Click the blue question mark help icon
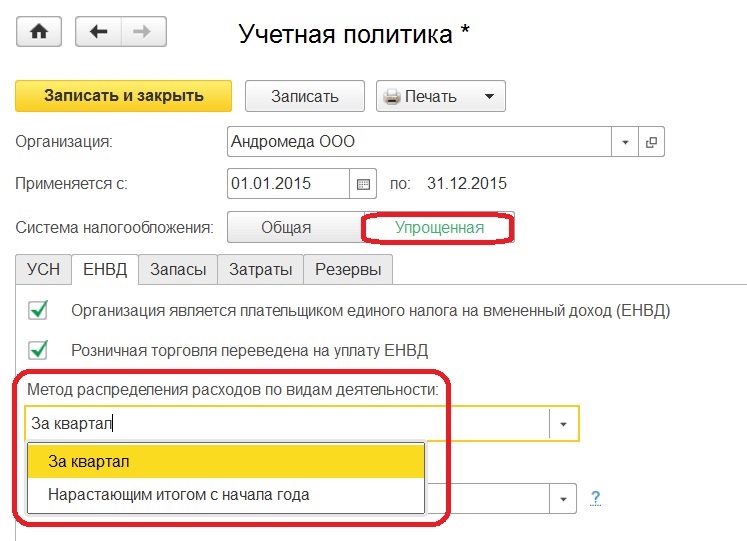 pyautogui.click(x=595, y=498)
